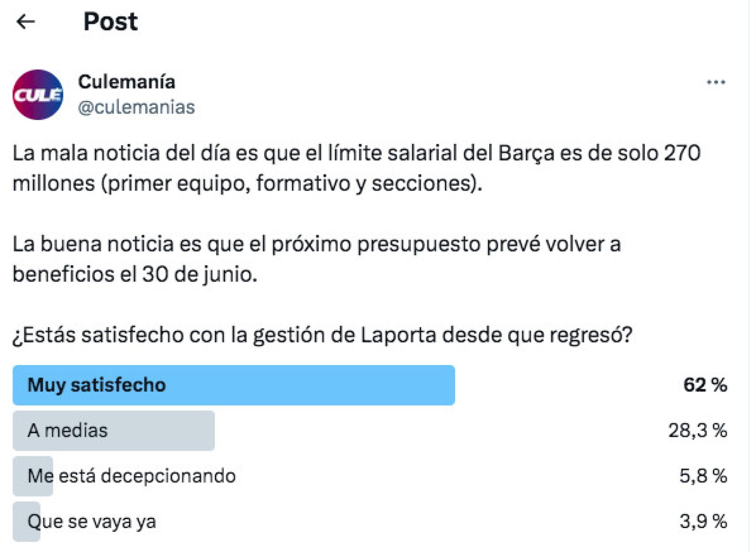This screenshot has height=552, width=756.
Task: Click the Culemanía profile picture thumbnail
Action: [38, 93]
